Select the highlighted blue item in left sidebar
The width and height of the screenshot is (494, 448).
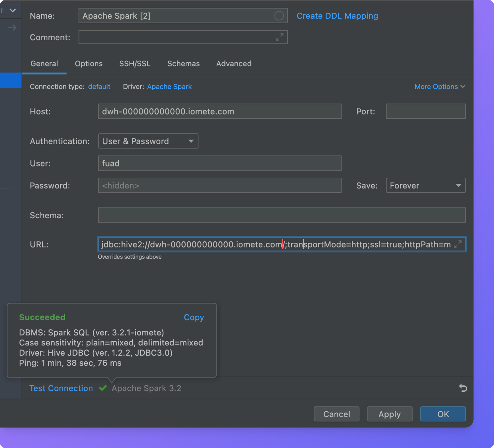pos(11,80)
